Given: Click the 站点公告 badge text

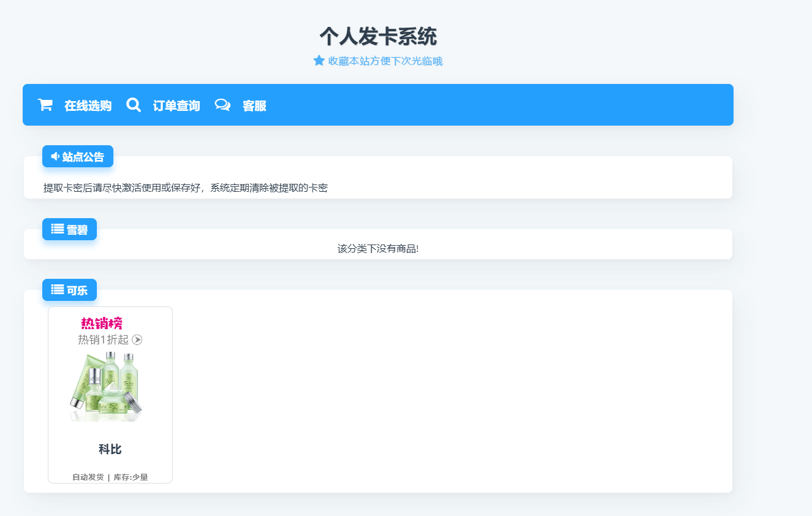Looking at the screenshot, I should coord(83,157).
